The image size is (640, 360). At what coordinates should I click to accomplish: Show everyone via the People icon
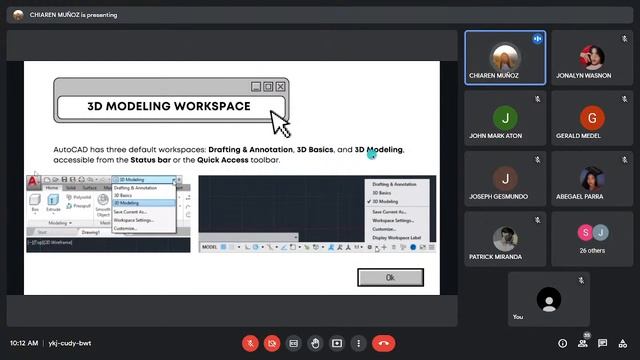[583, 344]
